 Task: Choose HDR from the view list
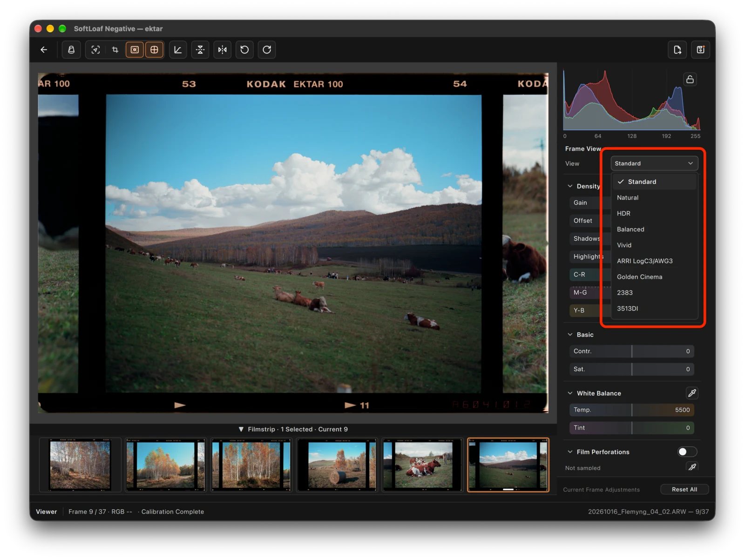pos(654,213)
